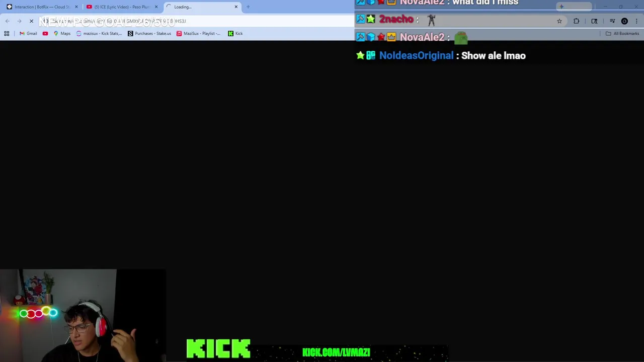Screen dimensions: 644x362
Task: Bookmark this page with star icon
Action: point(559,21)
